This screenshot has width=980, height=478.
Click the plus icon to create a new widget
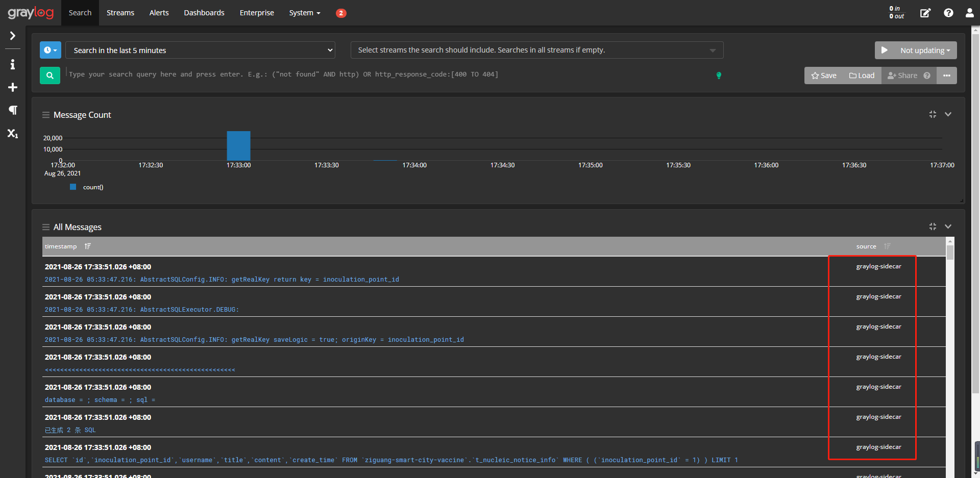(12, 87)
